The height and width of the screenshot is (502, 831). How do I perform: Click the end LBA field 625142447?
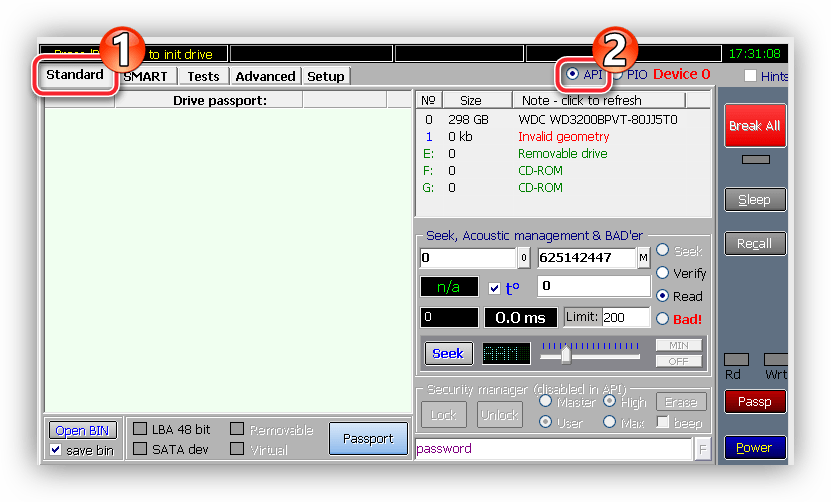(x=587, y=258)
